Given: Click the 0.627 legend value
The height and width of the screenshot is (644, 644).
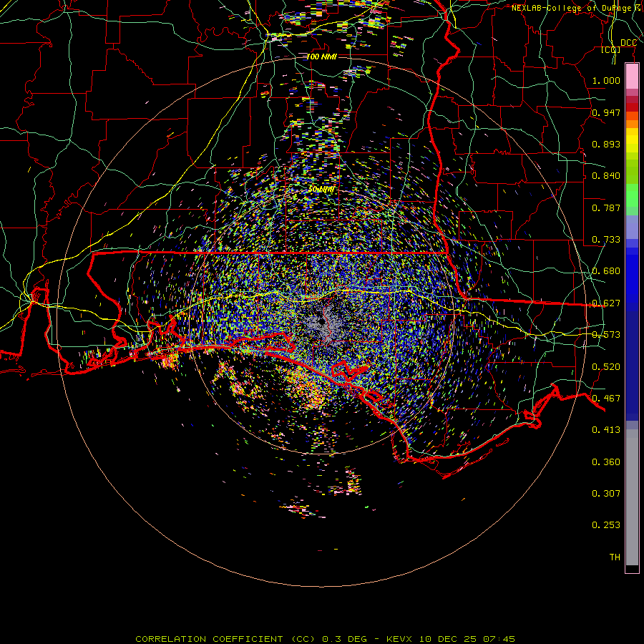Looking at the screenshot, I should point(606,303).
